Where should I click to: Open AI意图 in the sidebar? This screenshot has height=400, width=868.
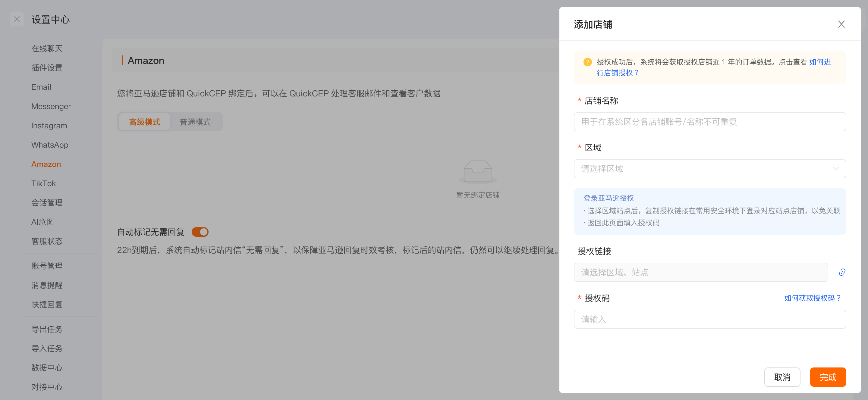click(x=42, y=222)
